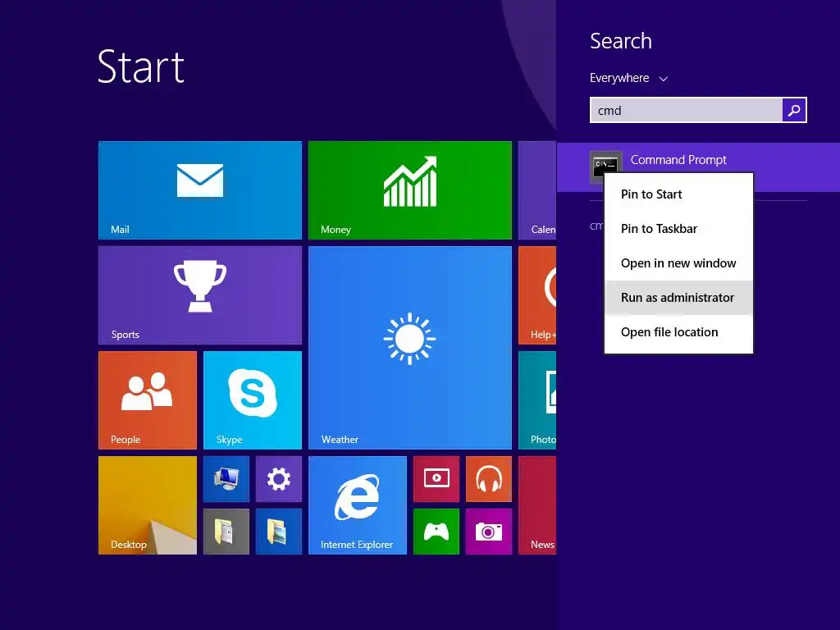Image resolution: width=840 pixels, height=630 pixels.
Task: Open the Sports tile
Action: (200, 295)
